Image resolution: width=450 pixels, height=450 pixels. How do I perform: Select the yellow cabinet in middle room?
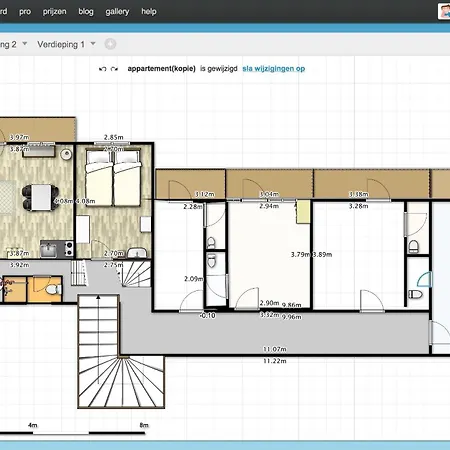click(303, 212)
